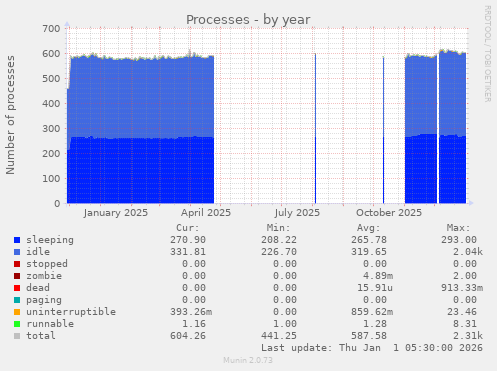Image resolution: width=497 pixels, height=371 pixels.
Task: Select the 'zombie' legend label
Action: point(44,276)
